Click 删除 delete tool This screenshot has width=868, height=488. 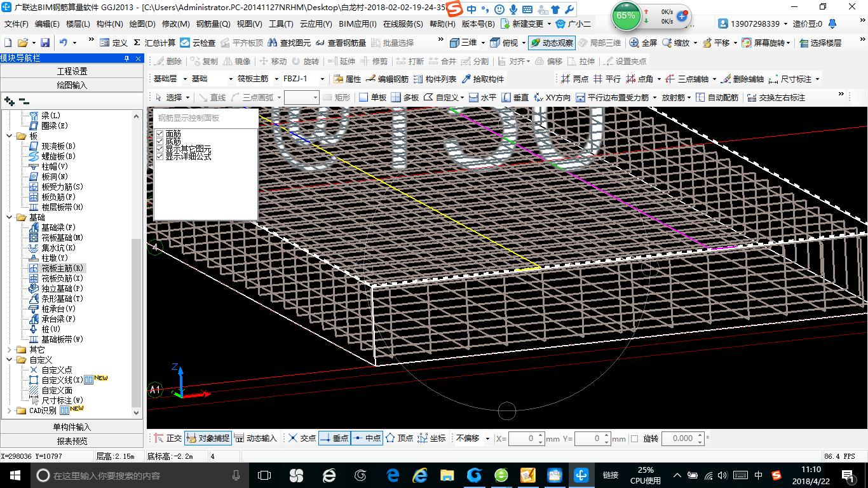(168, 61)
